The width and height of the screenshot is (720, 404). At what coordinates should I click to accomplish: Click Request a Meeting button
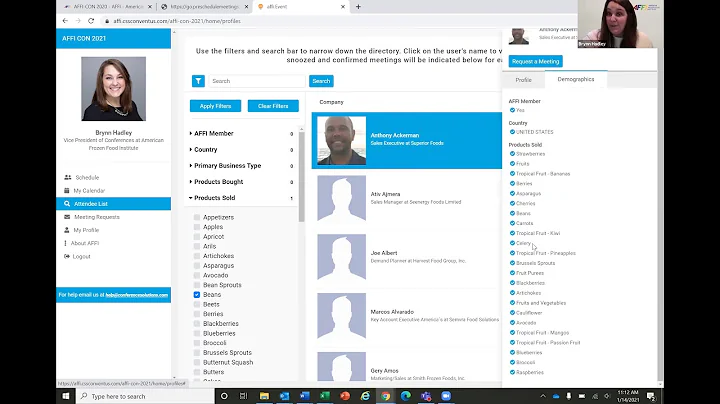(535, 61)
